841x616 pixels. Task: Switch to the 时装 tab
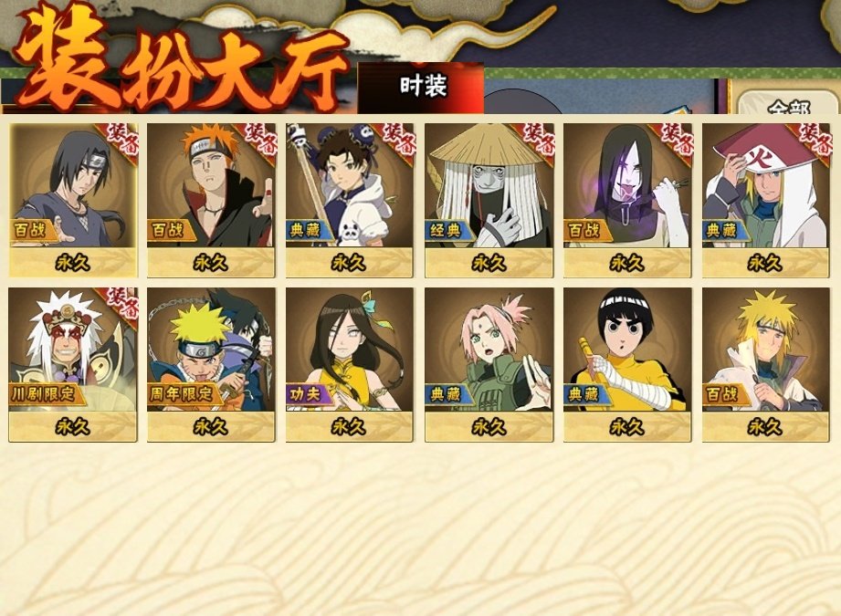pyautogui.click(x=421, y=87)
